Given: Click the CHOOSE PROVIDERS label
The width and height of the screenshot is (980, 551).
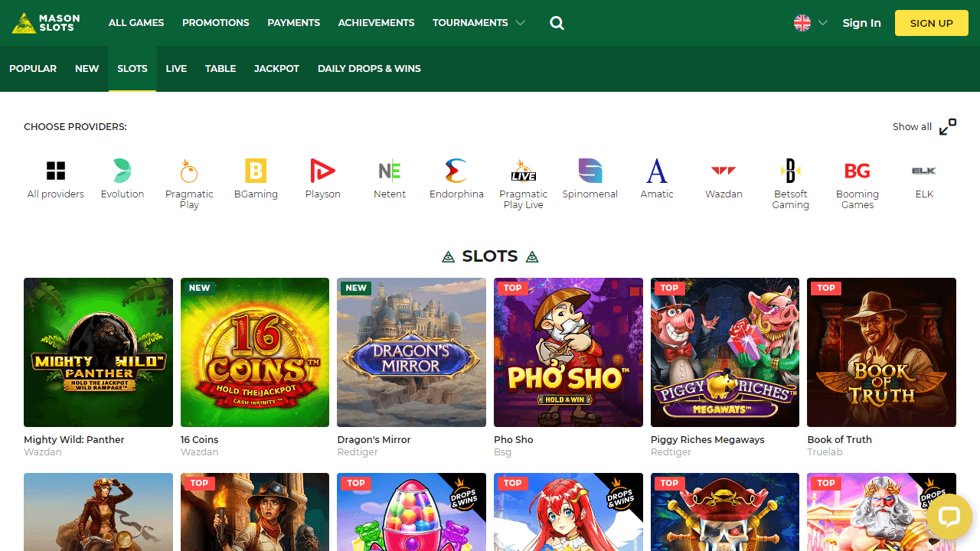Looking at the screenshot, I should [75, 127].
